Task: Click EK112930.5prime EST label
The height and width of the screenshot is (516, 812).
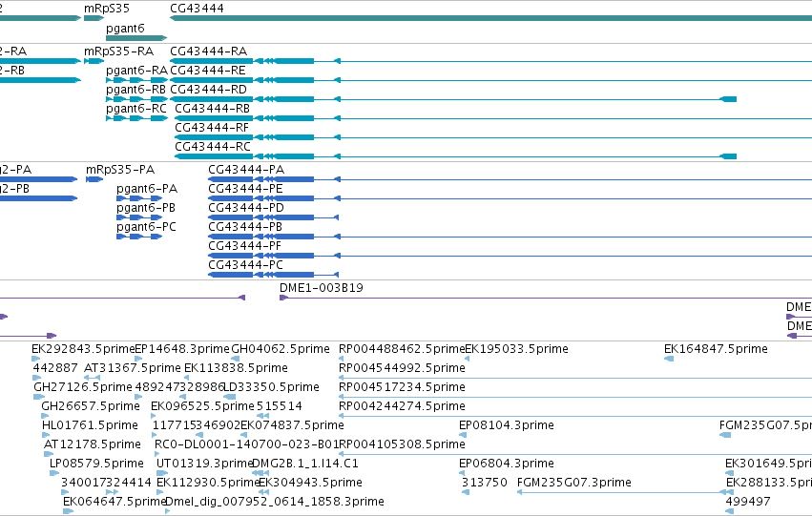Action: point(208,483)
